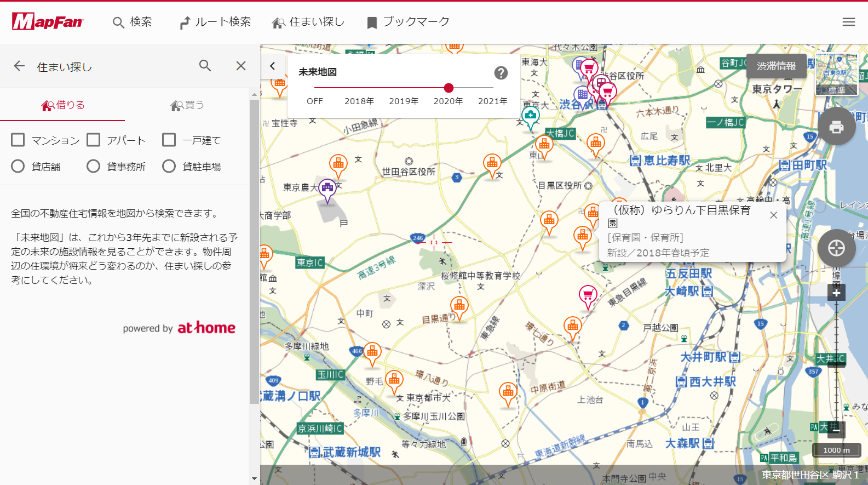
Task: Click the 1000 m scale indicator
Action: (x=837, y=450)
